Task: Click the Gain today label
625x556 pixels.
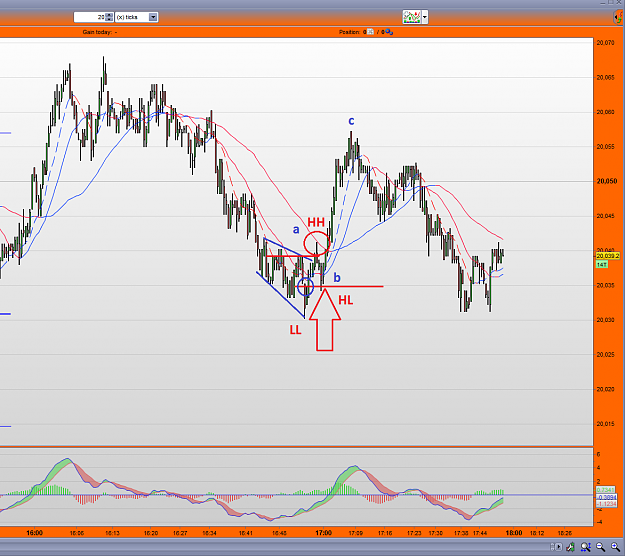Action: [x=97, y=32]
